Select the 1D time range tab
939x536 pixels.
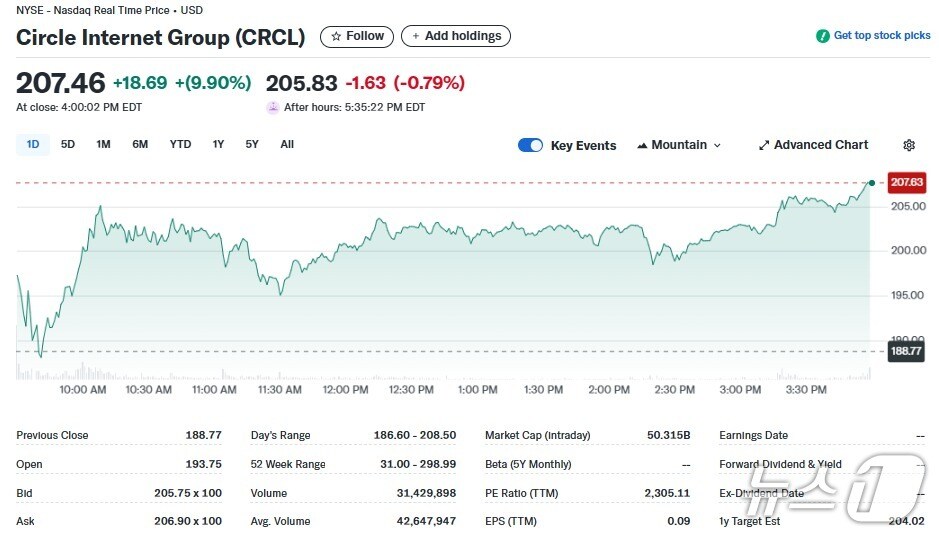click(x=33, y=144)
